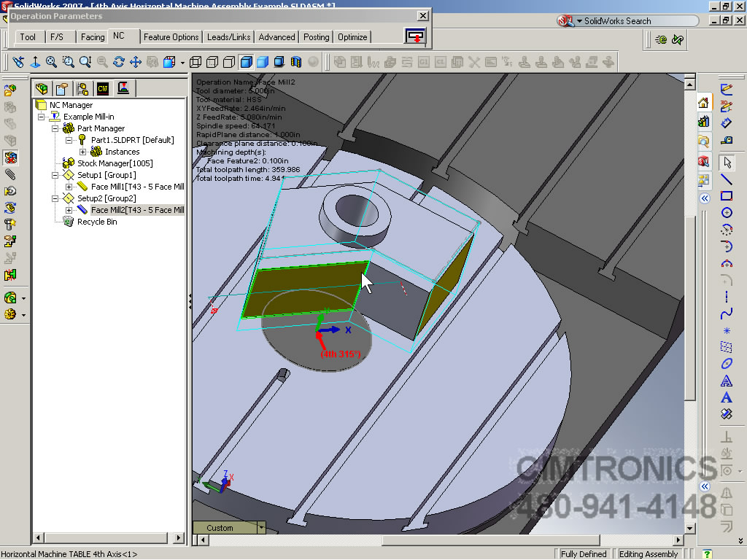Open the Standard Views dropdown arrow
Viewport: 747px width, 560px height.
tap(182, 63)
